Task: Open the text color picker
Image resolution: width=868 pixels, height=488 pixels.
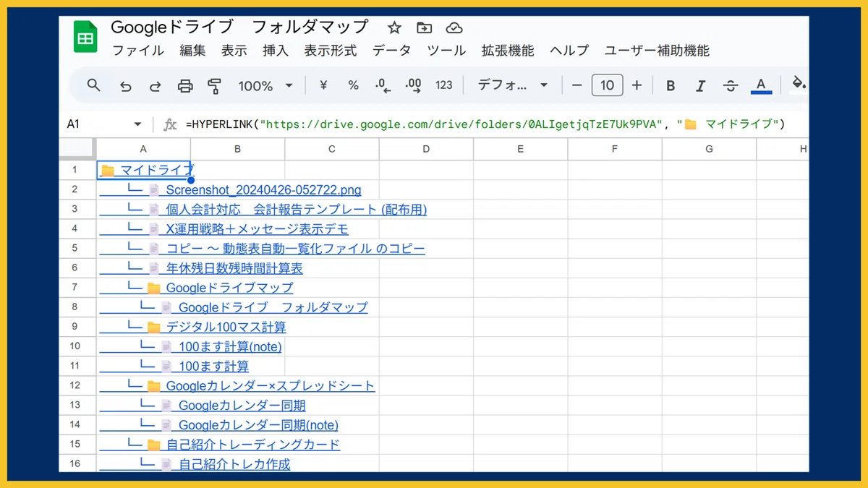Action: (761, 86)
